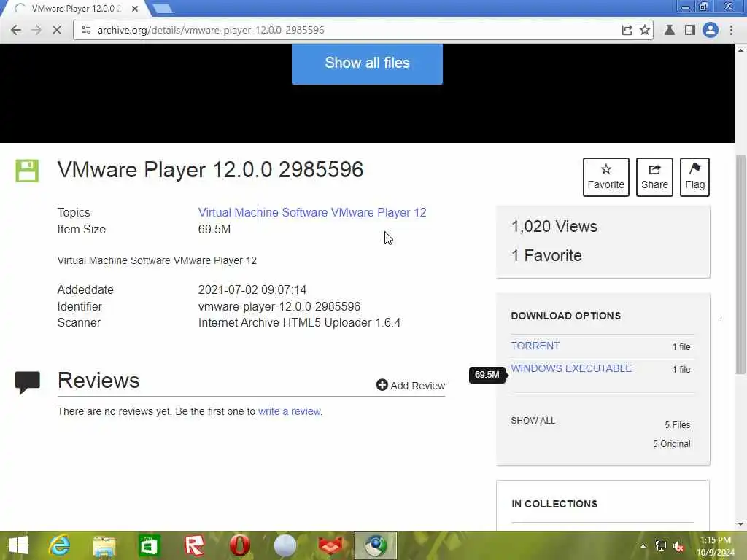Image resolution: width=747 pixels, height=560 pixels.
Task: Click the 2021-07-02 09:07:14 added date
Action: [252, 290]
